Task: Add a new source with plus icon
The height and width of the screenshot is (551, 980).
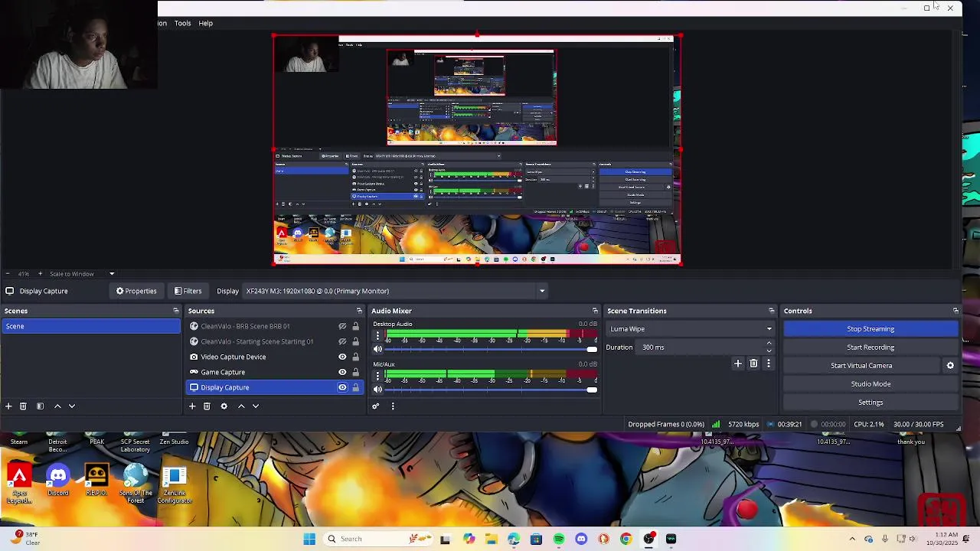Action: tap(192, 406)
